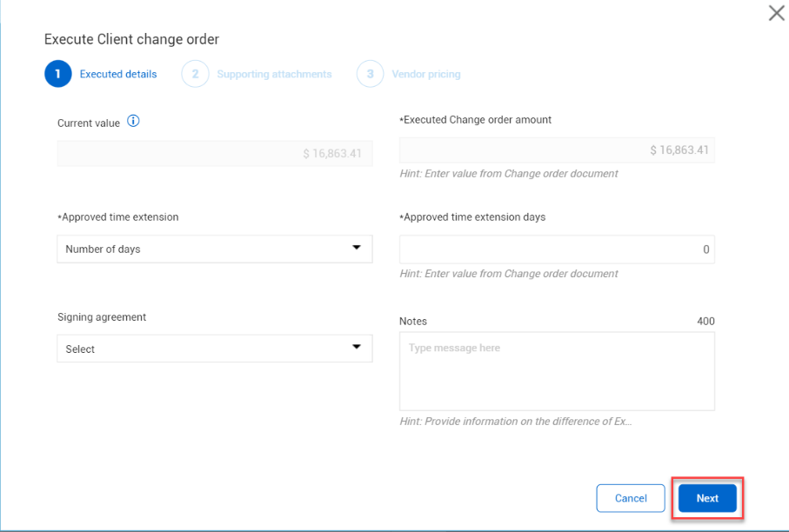Click the info icon beside Current value

pos(133,122)
